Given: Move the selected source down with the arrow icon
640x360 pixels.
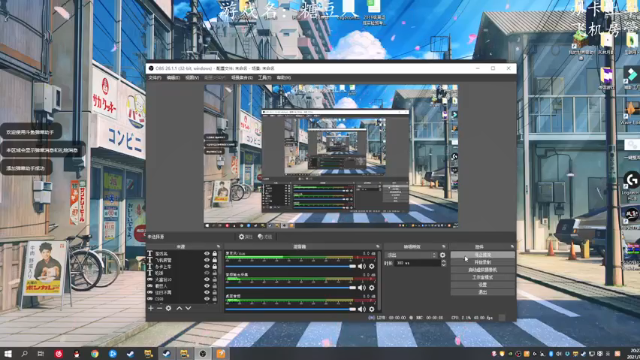Looking at the screenshot, I should (x=188, y=308).
